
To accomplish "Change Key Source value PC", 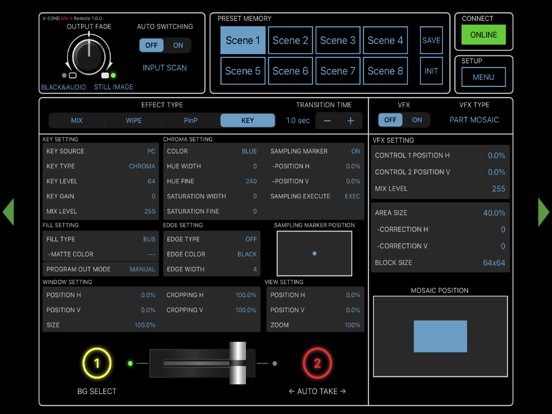I will click(151, 151).
